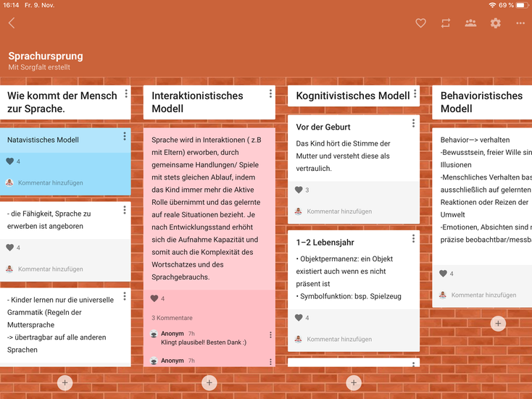
Task: Click the Anonym avatar on second comment
Action: pos(154,361)
